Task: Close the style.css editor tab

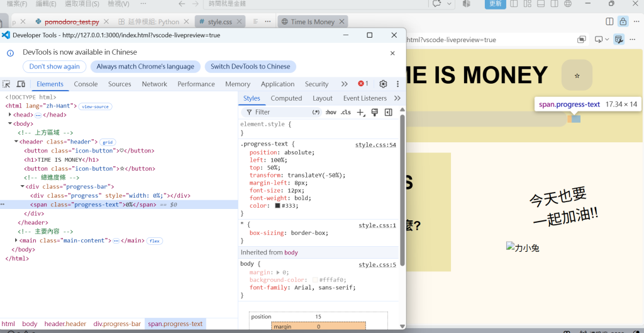Action: tap(240, 21)
